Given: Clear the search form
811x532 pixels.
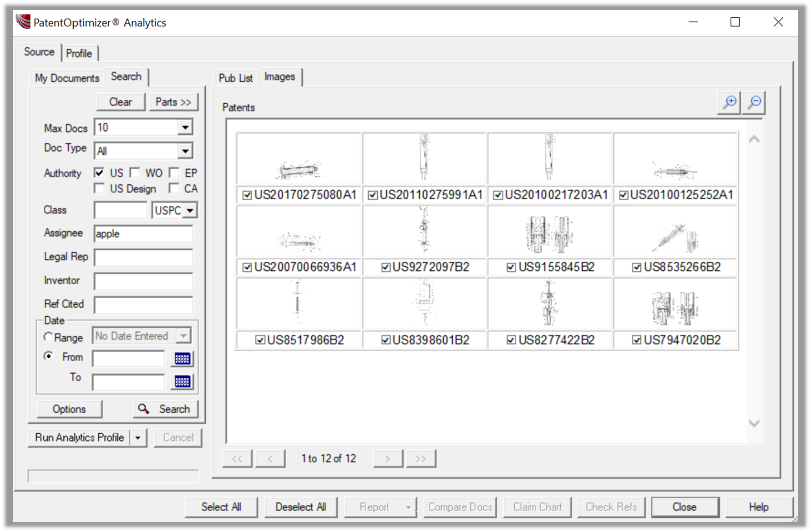Looking at the screenshot, I should pos(121,102).
